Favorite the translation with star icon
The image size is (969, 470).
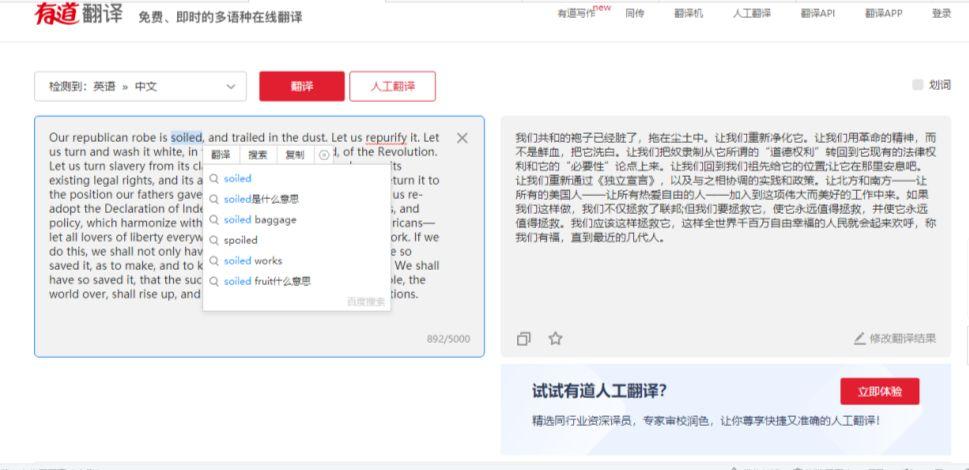click(x=556, y=338)
